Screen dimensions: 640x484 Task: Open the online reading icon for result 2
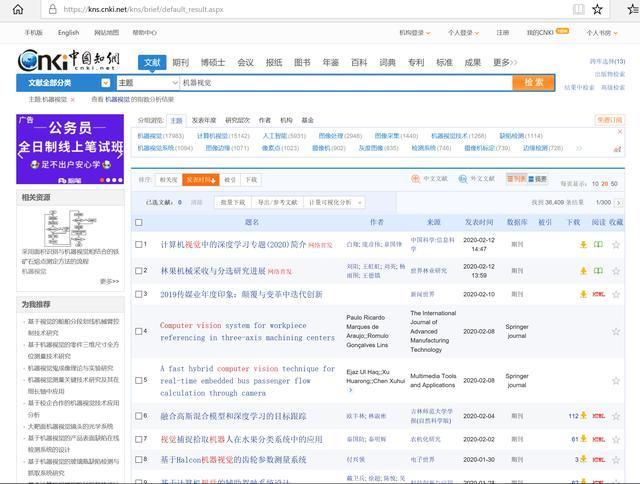tap(598, 270)
